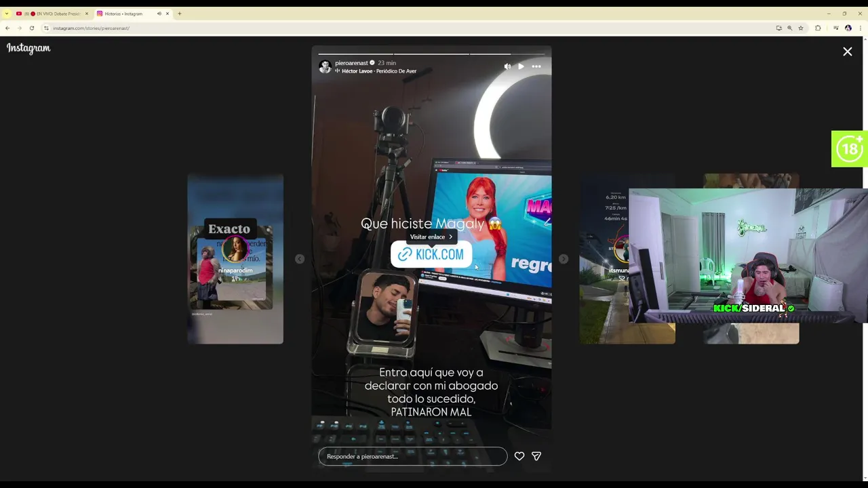Close the YouTube EN VIVO tab
The height and width of the screenshot is (488, 868).
87,14
